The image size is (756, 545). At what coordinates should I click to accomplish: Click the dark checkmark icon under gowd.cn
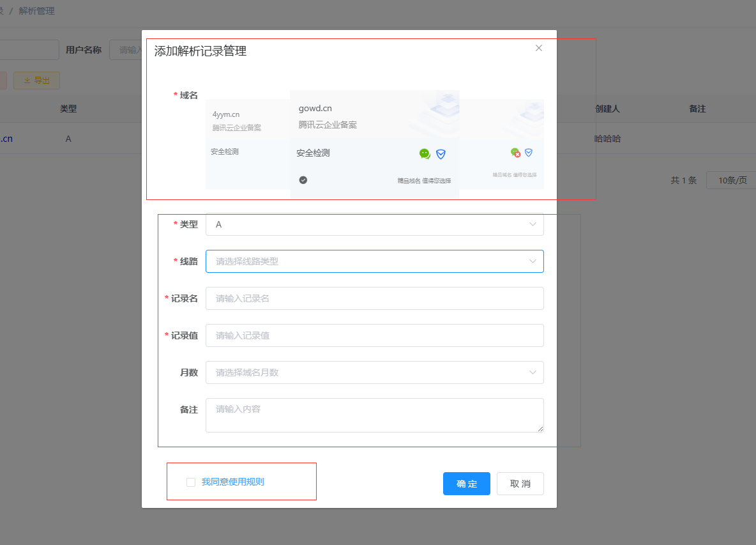tap(303, 180)
